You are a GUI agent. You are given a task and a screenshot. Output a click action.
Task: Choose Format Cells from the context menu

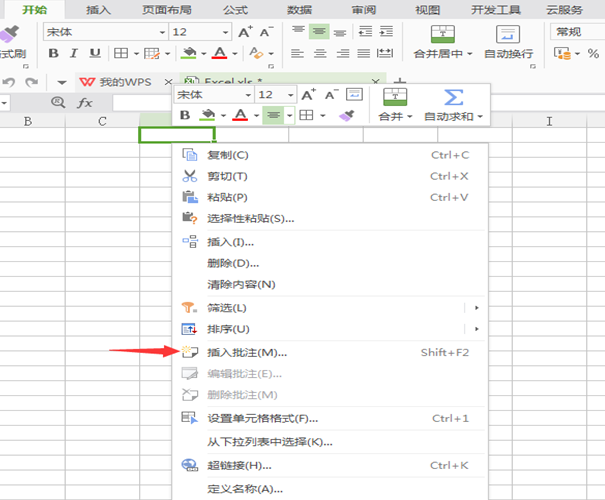(x=330, y=419)
